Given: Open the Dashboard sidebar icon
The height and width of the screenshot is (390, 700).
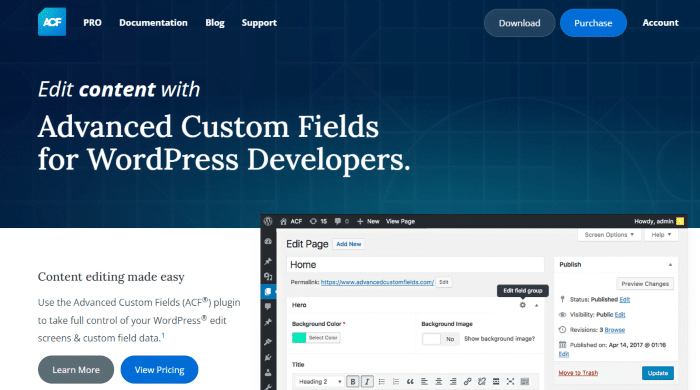Looking at the screenshot, I should (268, 241).
